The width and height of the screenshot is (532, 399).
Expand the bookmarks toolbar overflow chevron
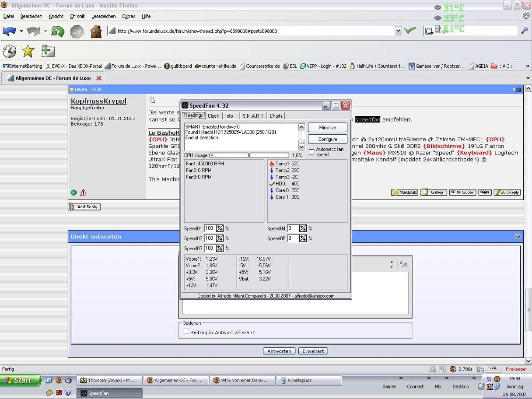click(527, 66)
